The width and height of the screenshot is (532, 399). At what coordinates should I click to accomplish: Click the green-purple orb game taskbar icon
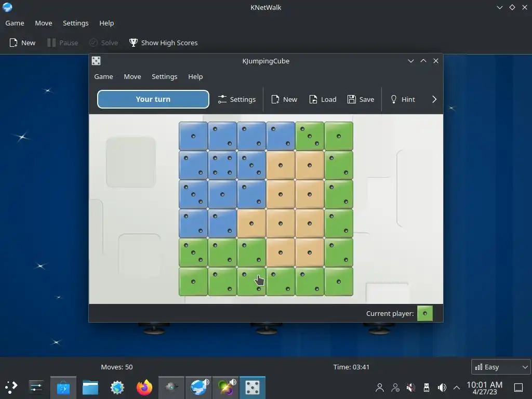click(225, 388)
